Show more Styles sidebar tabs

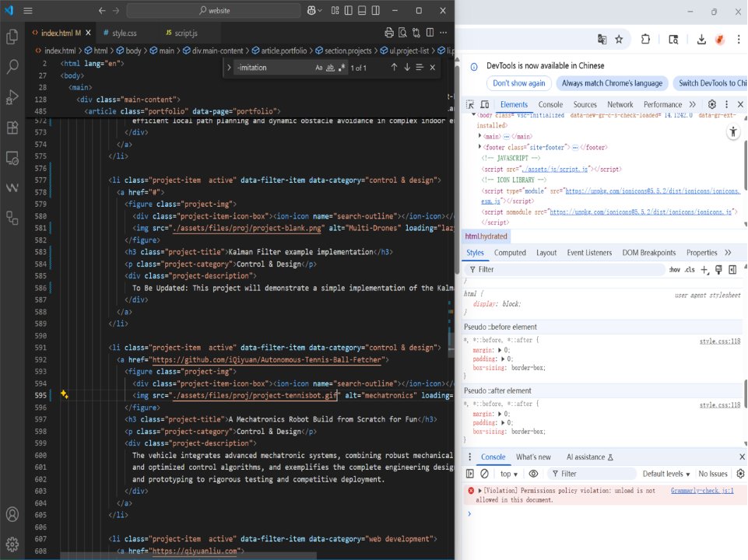pos(728,253)
